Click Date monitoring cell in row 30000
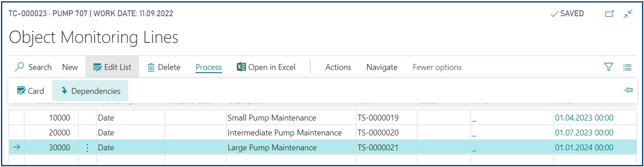The height and width of the screenshot is (167, 644). coord(130,147)
